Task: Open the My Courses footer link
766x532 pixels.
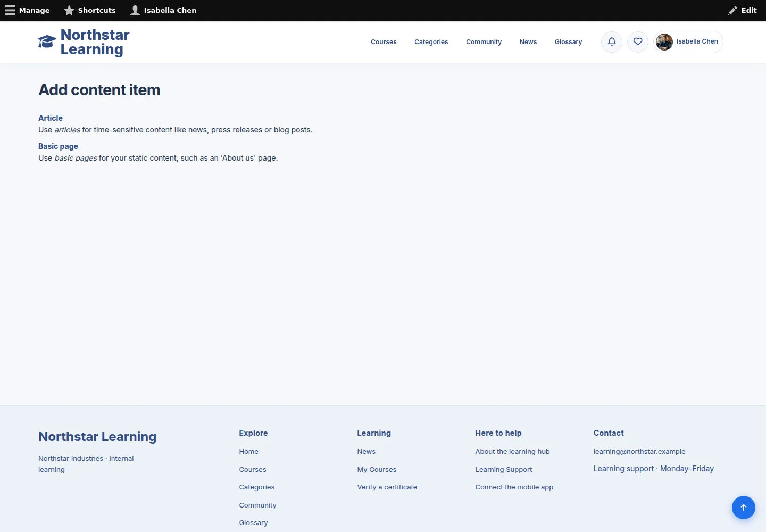Action: click(377, 470)
